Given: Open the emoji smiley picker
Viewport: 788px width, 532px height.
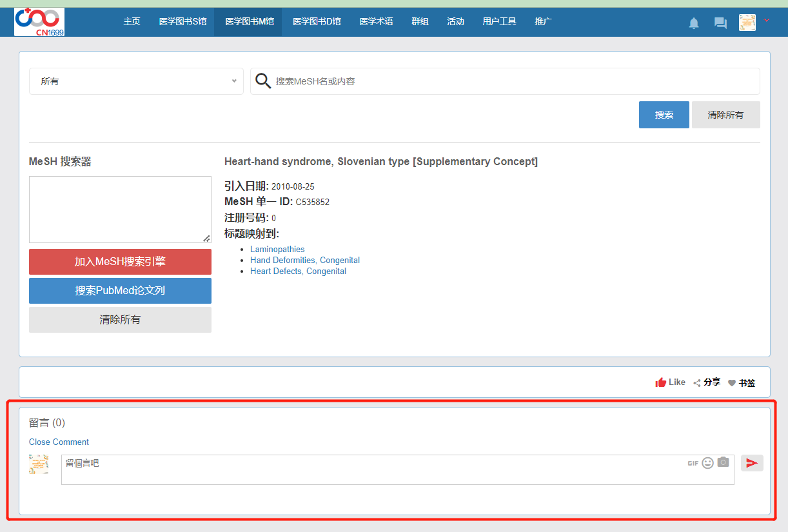Looking at the screenshot, I should (707, 462).
